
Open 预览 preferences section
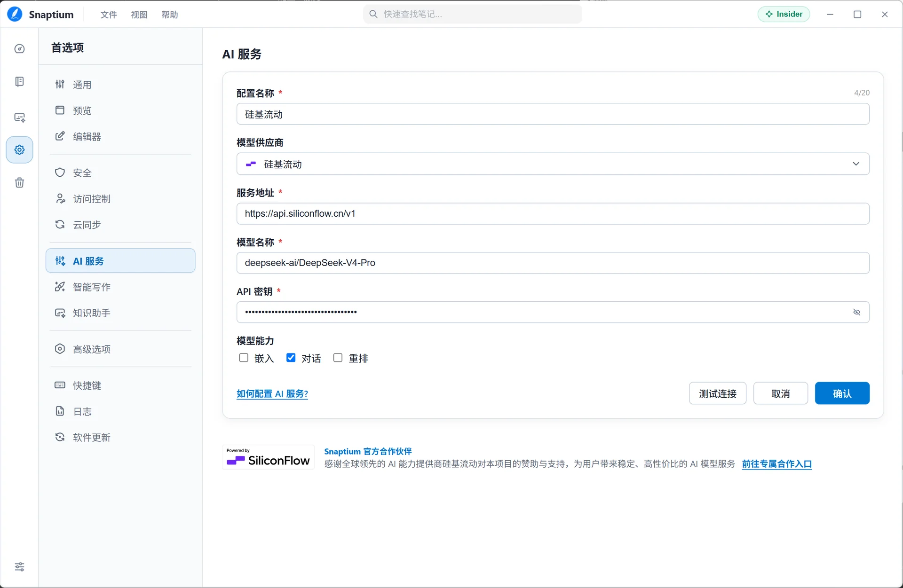pyautogui.click(x=120, y=110)
